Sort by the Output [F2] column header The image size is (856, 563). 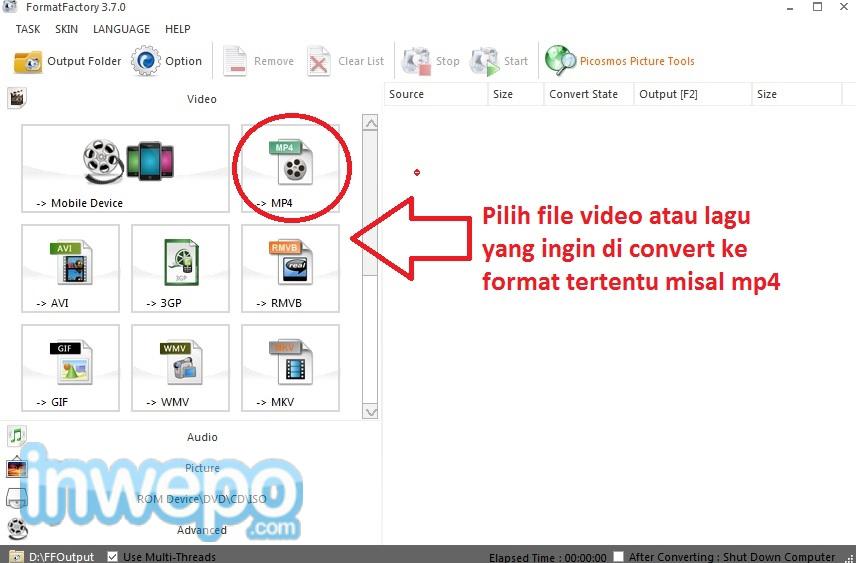tap(692, 94)
